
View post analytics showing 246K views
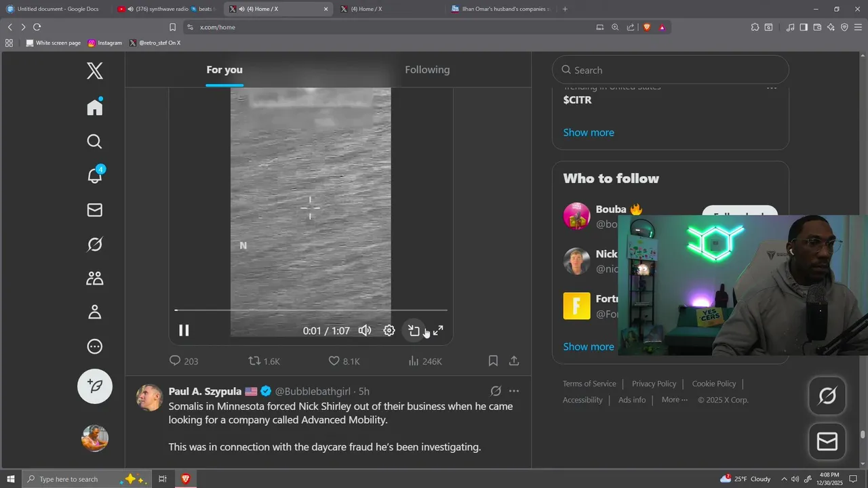coord(425,361)
